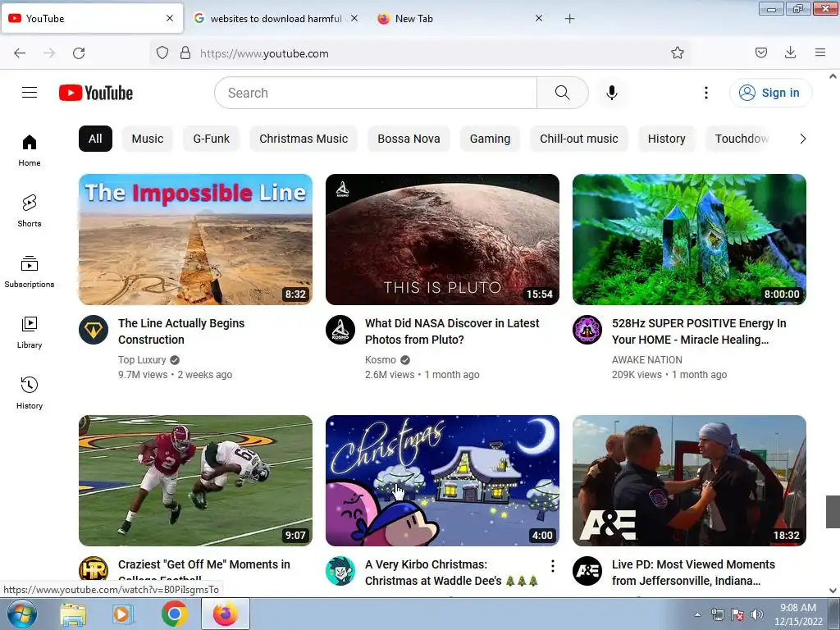Open '528Hz SUPER POSITIVE Energy' video title
The width and height of the screenshot is (840, 630).
click(699, 331)
